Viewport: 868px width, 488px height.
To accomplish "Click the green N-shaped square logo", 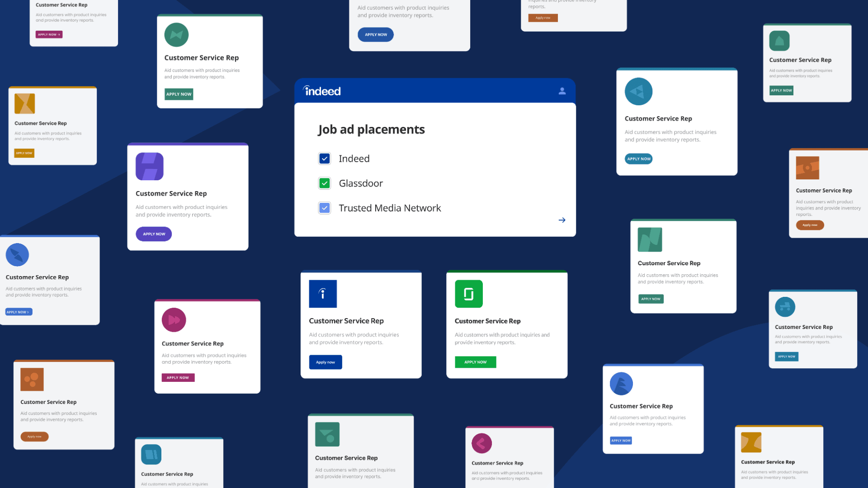I will tap(650, 239).
